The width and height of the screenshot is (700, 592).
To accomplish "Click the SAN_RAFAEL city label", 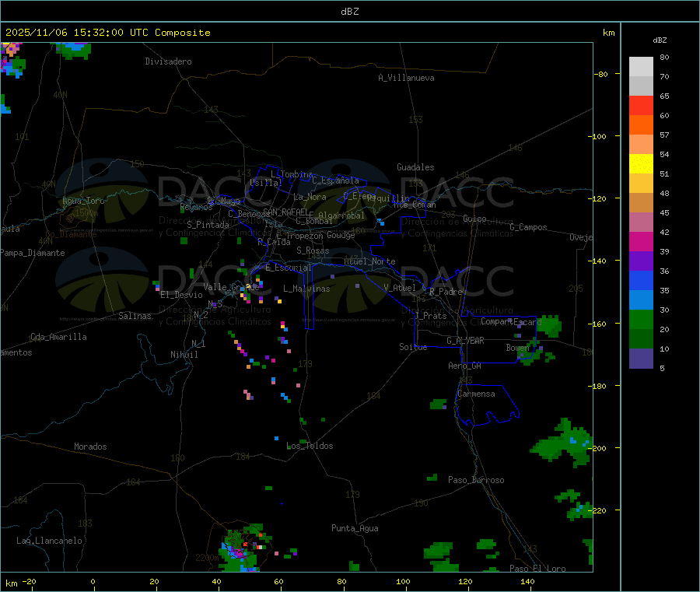I will [285, 212].
